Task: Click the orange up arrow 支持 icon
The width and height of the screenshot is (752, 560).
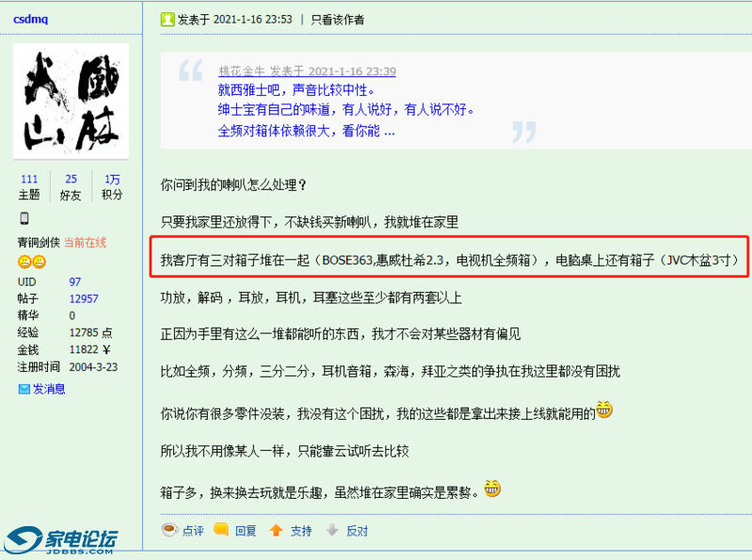Action: (277, 530)
